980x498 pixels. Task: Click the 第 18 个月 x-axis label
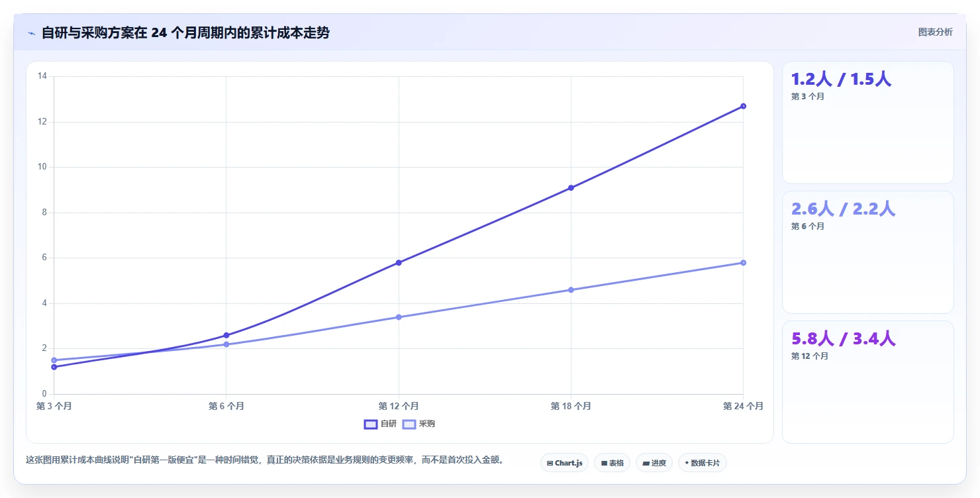[x=571, y=406]
